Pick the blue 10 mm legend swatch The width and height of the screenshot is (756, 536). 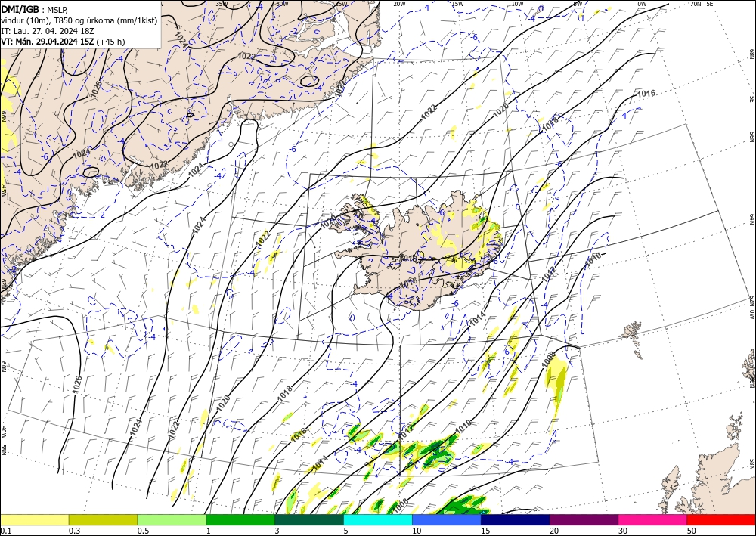[447, 519]
